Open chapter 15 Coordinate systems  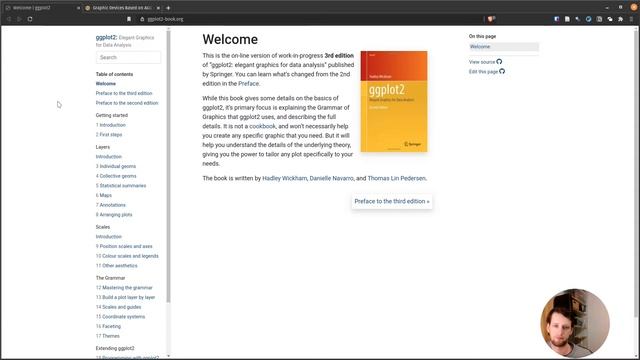120,317
